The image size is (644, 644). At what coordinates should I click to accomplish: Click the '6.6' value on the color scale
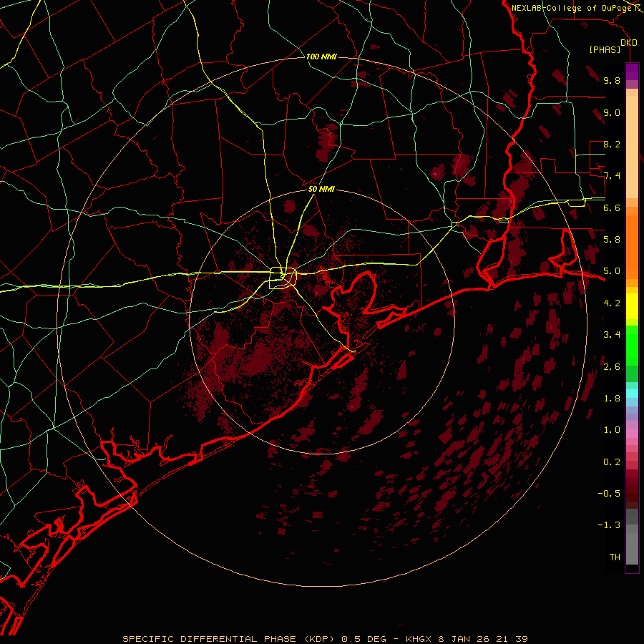(x=612, y=208)
